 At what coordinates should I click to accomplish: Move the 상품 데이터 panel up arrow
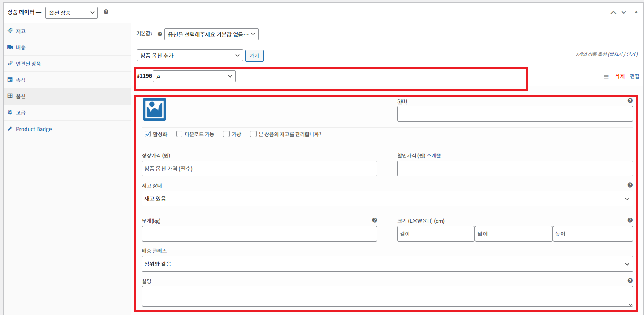613,12
